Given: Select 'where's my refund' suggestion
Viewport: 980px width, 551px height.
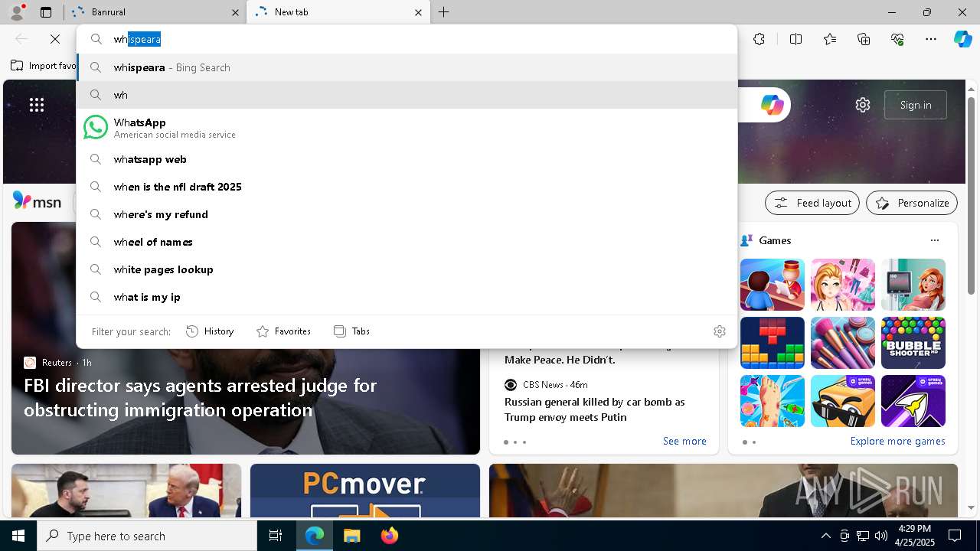Looking at the screenshot, I should click(x=407, y=214).
